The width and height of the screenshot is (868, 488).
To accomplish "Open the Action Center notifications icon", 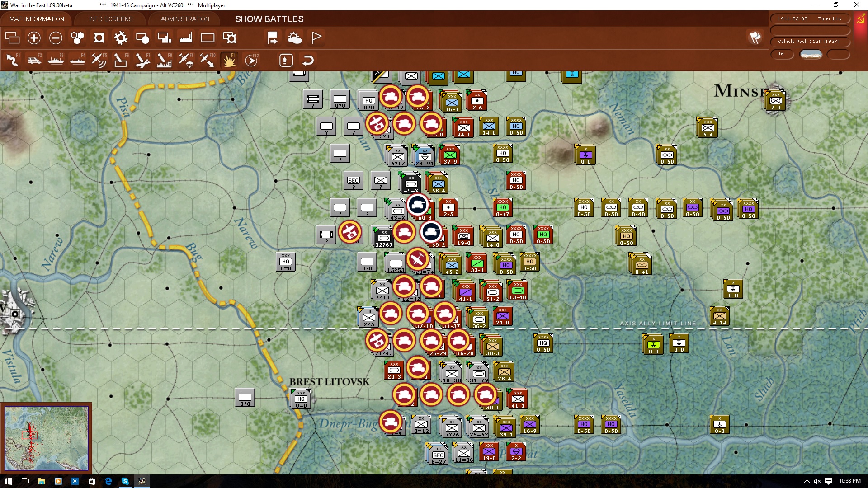I will point(829,481).
